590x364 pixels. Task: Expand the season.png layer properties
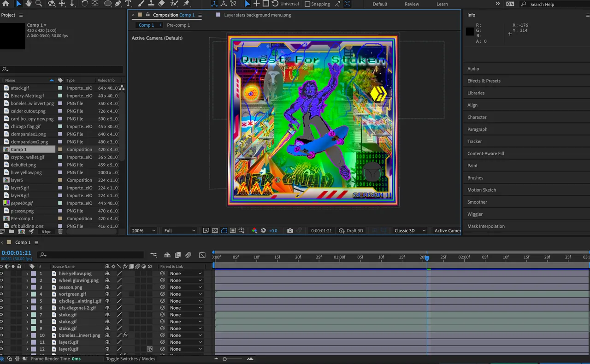coord(27,287)
